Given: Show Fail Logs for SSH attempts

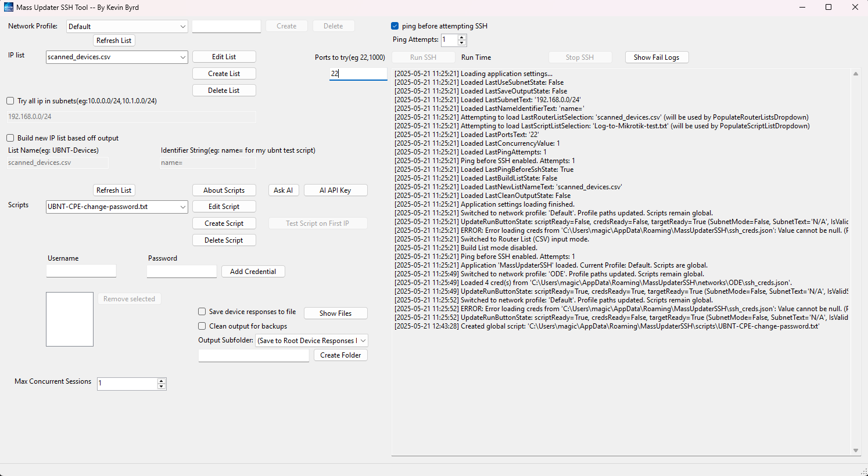Looking at the screenshot, I should pyautogui.click(x=657, y=57).
